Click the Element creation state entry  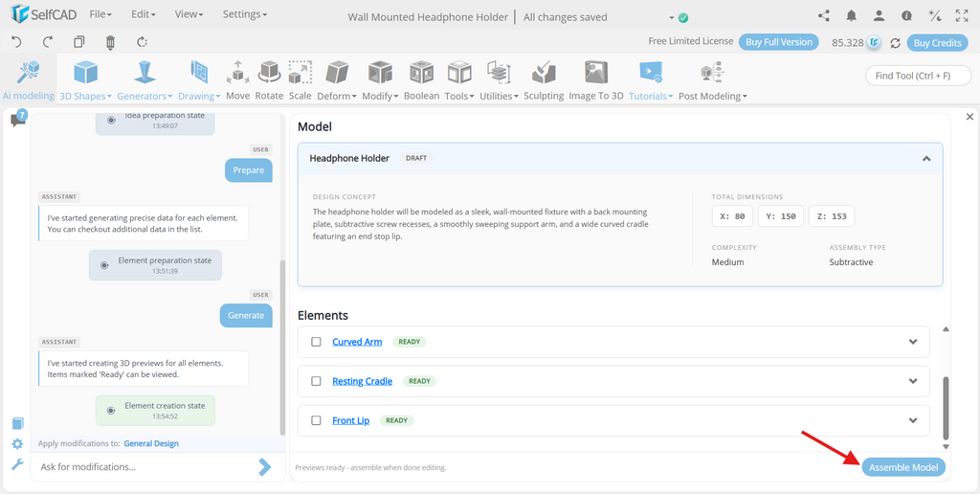pos(156,410)
